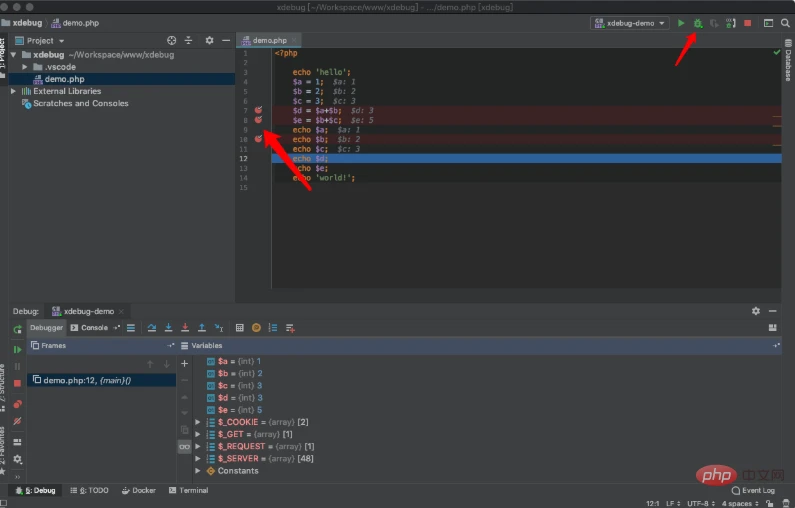Open the Debug tool window button

pos(35,491)
